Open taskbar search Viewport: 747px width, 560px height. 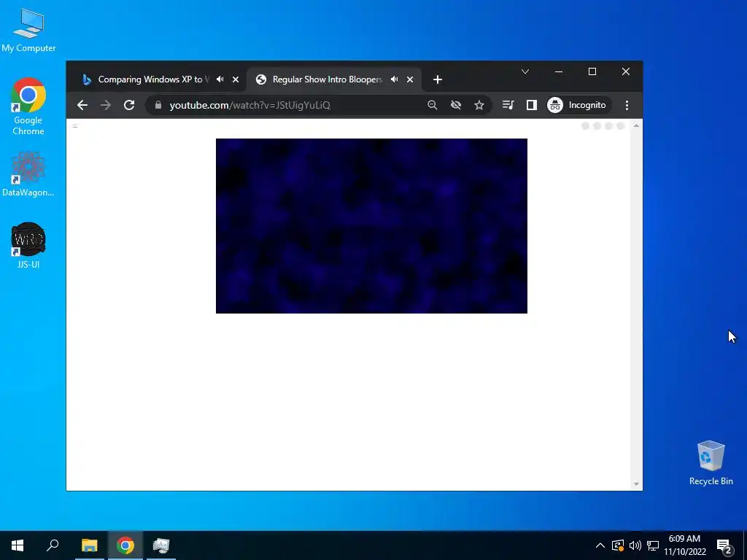(53, 545)
